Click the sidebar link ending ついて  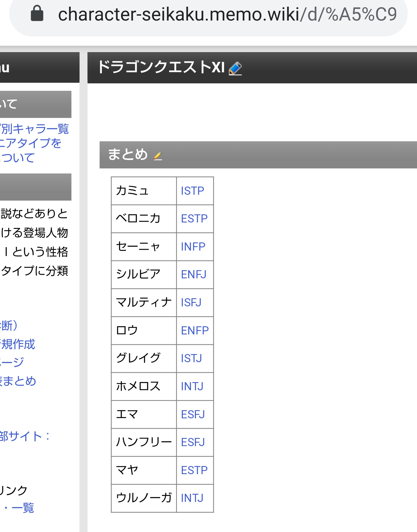[17, 158]
